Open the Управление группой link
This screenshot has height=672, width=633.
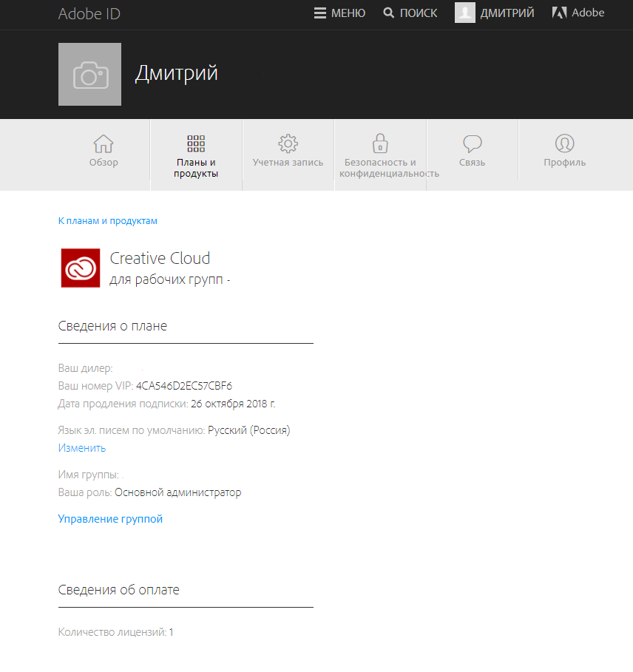coord(110,518)
